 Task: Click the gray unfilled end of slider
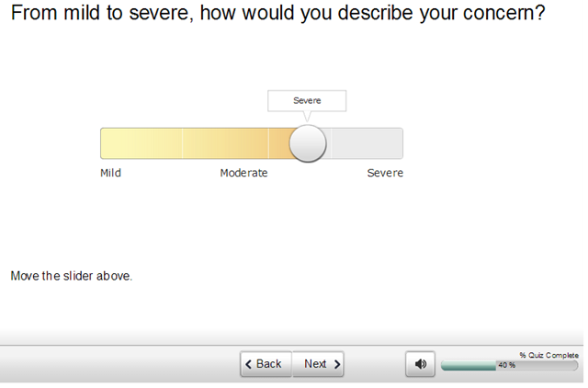point(367,143)
